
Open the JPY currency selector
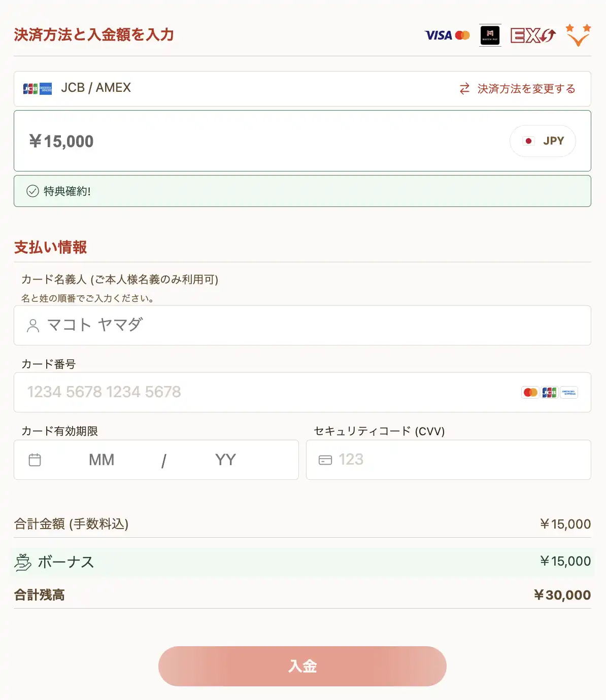(x=543, y=141)
